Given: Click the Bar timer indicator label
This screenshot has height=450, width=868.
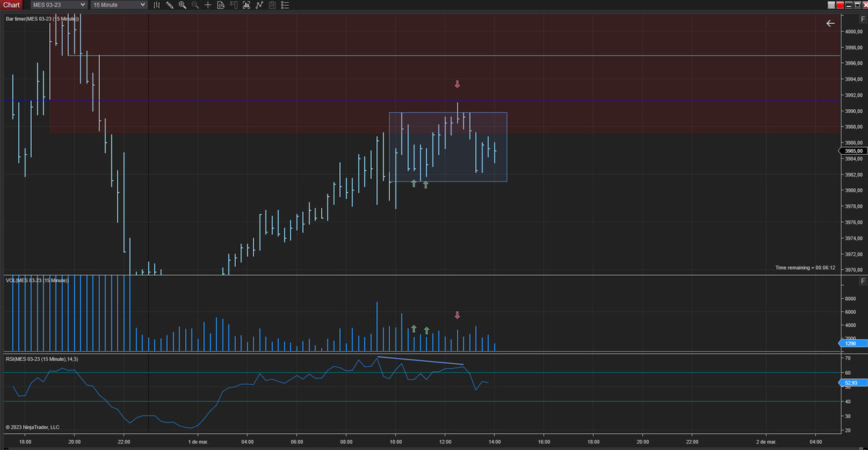Looking at the screenshot, I should (x=42, y=19).
